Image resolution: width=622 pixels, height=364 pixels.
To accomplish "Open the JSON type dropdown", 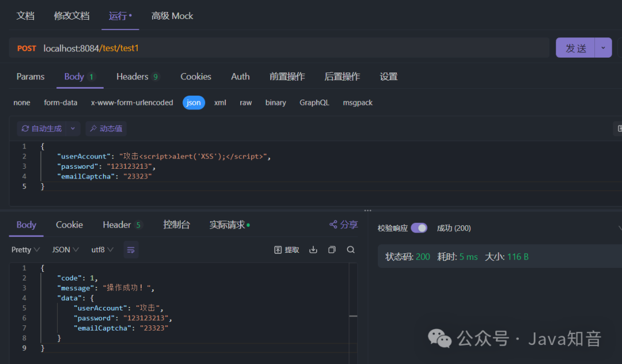I will [x=66, y=250].
